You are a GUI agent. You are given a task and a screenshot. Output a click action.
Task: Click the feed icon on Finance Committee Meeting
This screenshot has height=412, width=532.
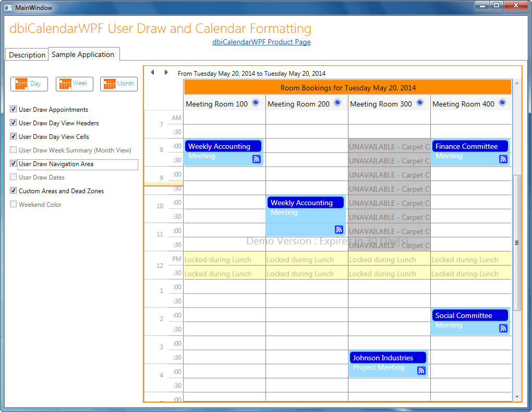pos(503,159)
